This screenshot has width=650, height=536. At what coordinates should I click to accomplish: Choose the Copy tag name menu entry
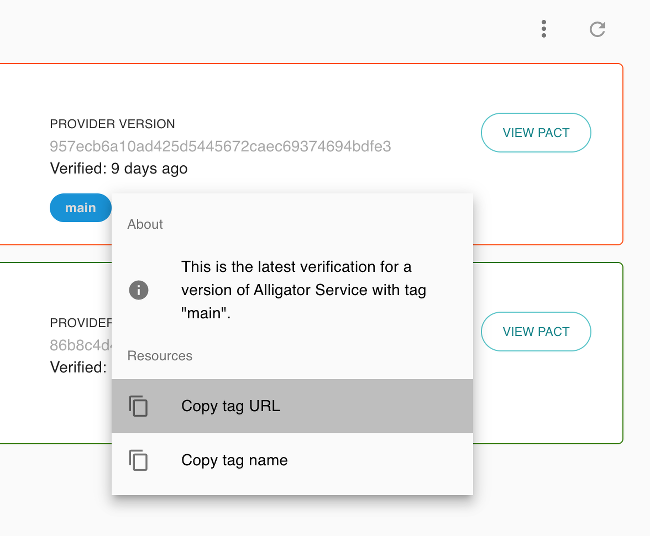click(234, 460)
